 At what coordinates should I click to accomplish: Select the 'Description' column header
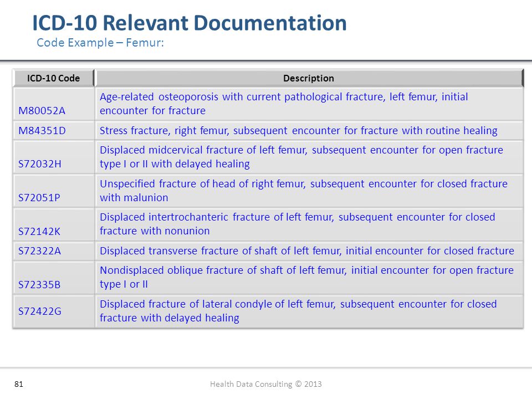pyautogui.click(x=309, y=78)
